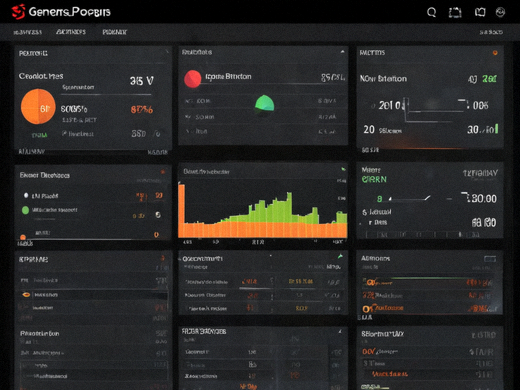Click the frame capture icon in header
This screenshot has width=520, height=390.
(x=455, y=13)
